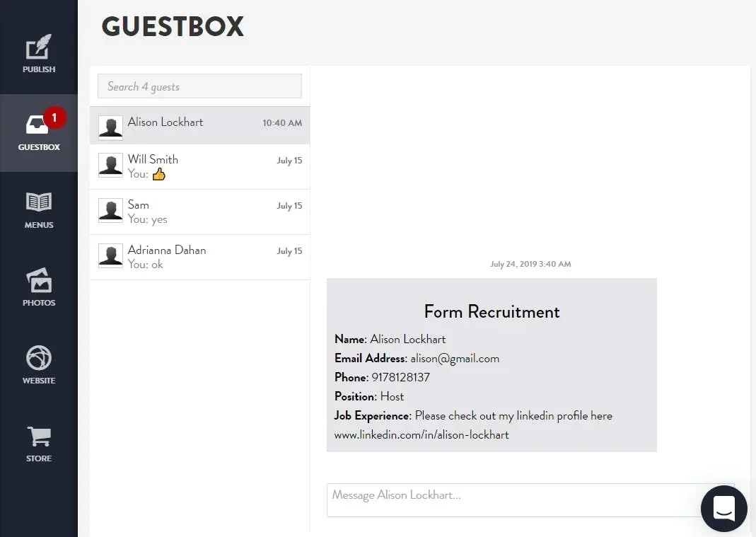The image size is (756, 537).
Task: Open the chat support bubble icon
Action: click(x=723, y=509)
